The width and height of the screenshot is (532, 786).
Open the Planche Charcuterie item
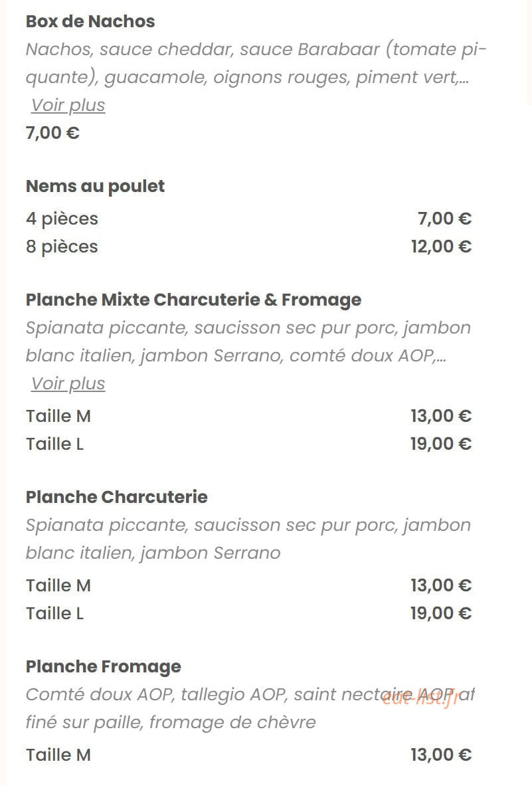(117, 497)
